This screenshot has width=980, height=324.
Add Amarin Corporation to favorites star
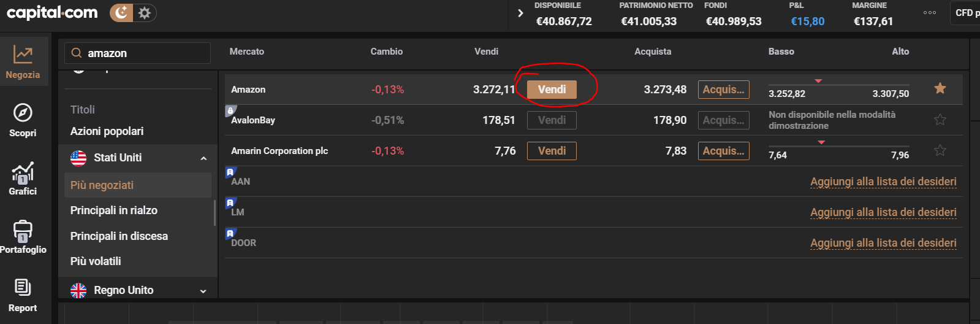pos(940,150)
